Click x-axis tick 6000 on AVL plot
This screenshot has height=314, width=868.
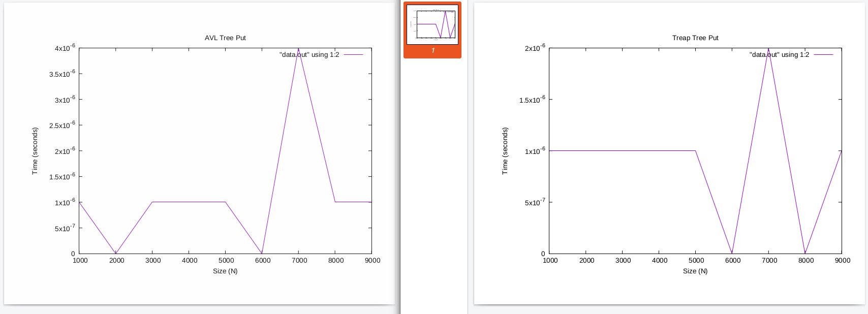263,261
